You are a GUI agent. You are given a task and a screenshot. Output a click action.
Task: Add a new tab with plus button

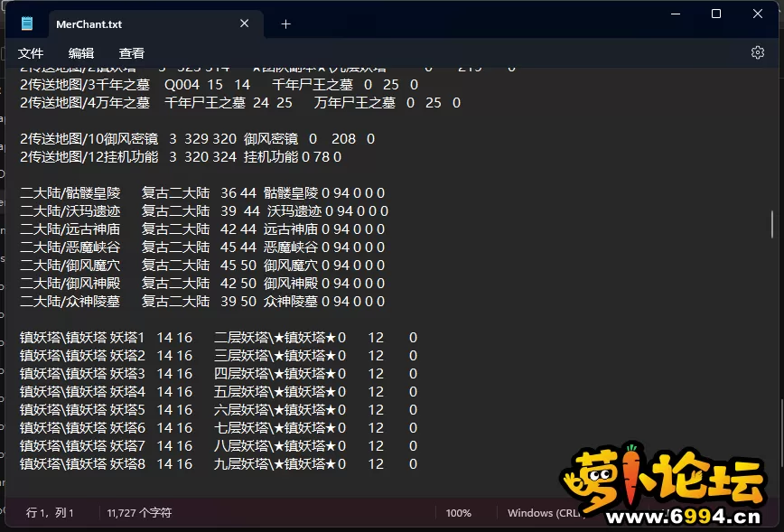click(286, 24)
